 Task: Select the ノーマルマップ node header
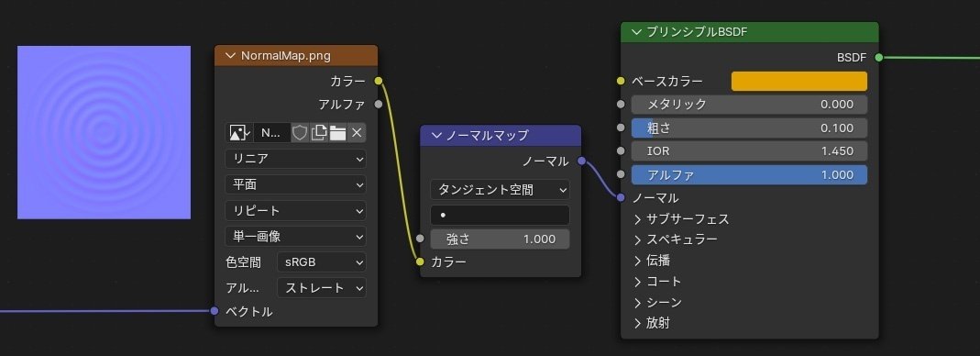tap(501, 135)
